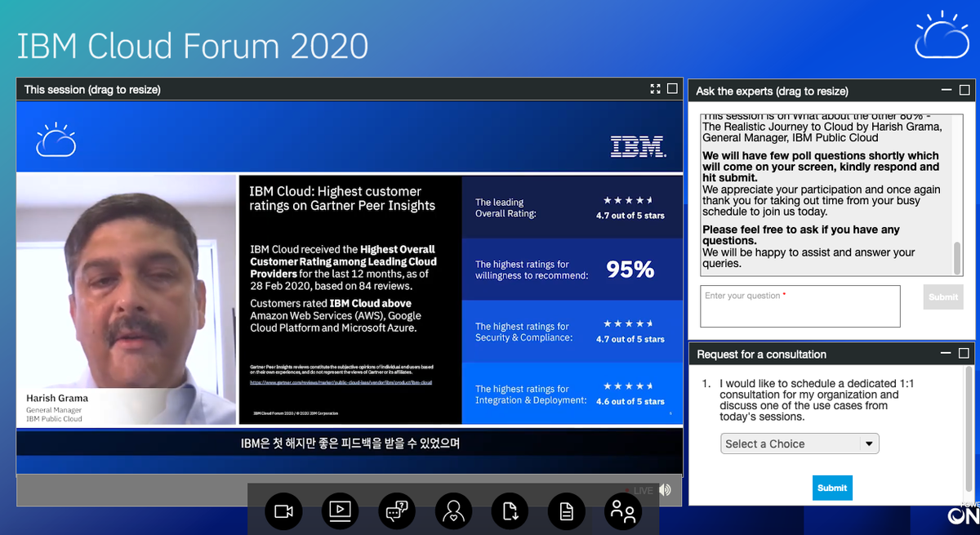Click the Ask the experts title text
The image size is (980, 535).
772,91
